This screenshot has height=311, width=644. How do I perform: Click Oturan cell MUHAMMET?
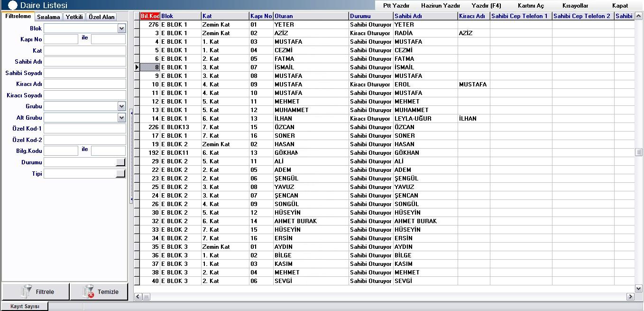click(311, 110)
